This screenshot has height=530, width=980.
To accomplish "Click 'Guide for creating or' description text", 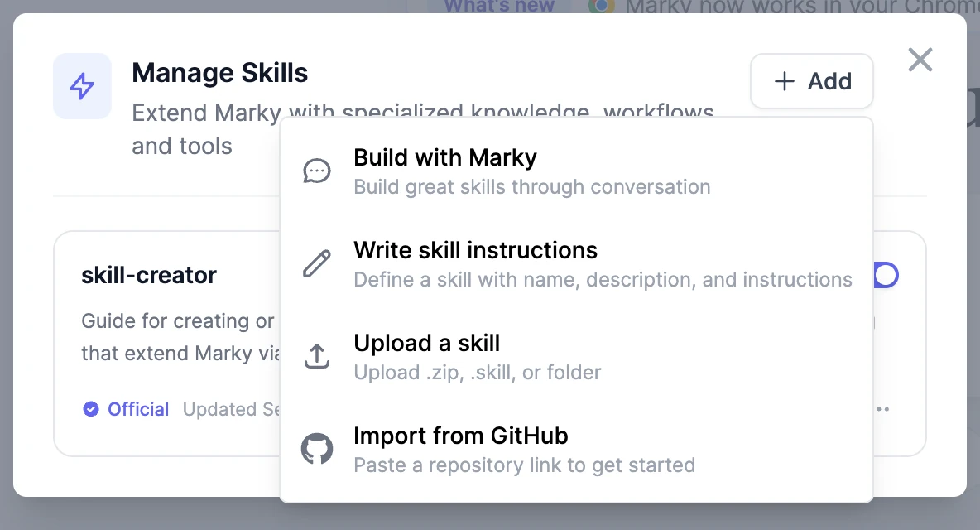I will click(177, 321).
